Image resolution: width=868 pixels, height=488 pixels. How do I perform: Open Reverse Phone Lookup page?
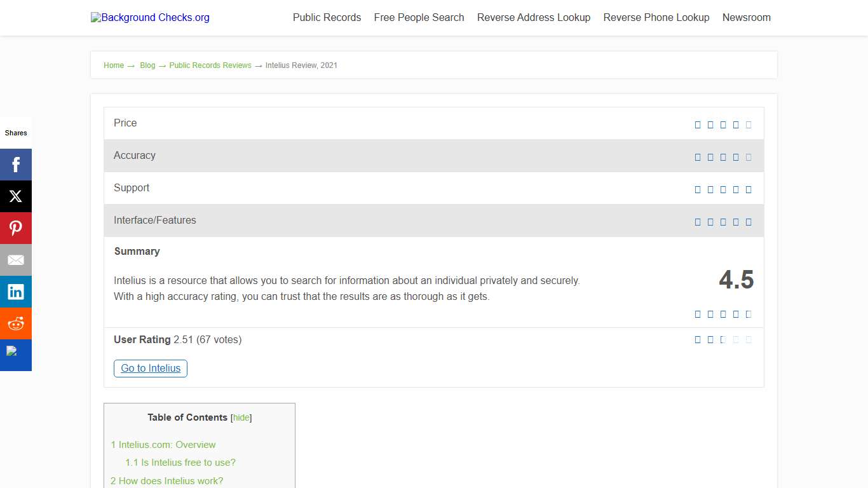click(656, 18)
